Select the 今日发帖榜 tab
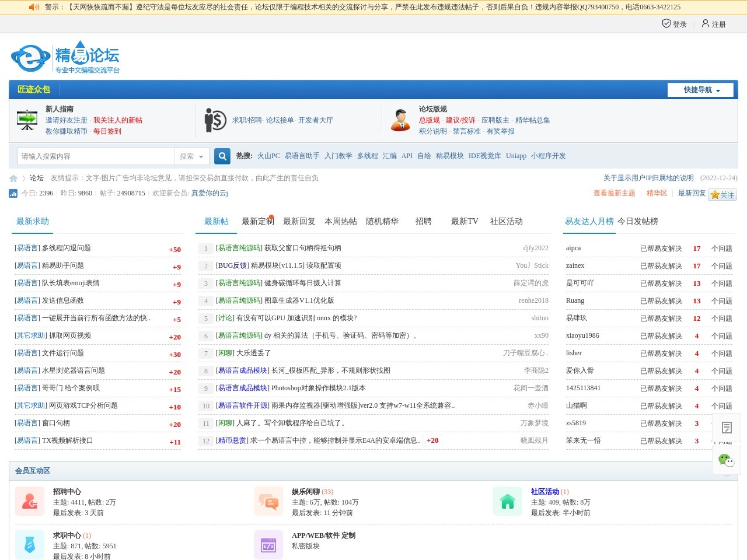 [x=638, y=222]
